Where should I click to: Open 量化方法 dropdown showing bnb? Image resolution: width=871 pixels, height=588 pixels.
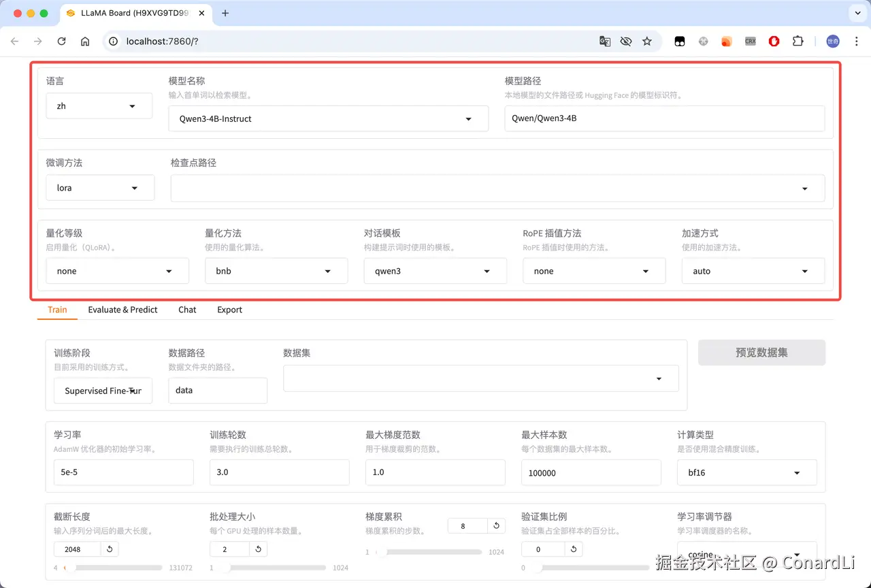[x=276, y=271]
